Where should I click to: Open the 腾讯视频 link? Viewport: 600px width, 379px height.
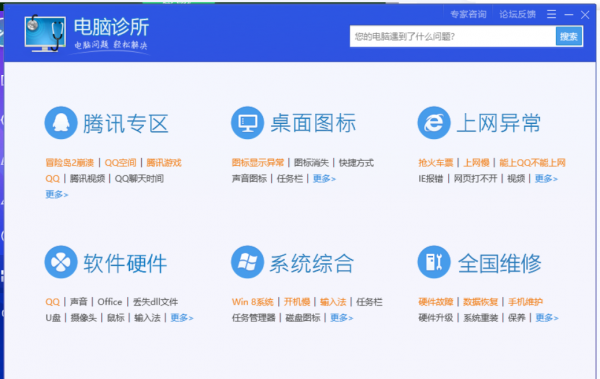click(x=87, y=178)
